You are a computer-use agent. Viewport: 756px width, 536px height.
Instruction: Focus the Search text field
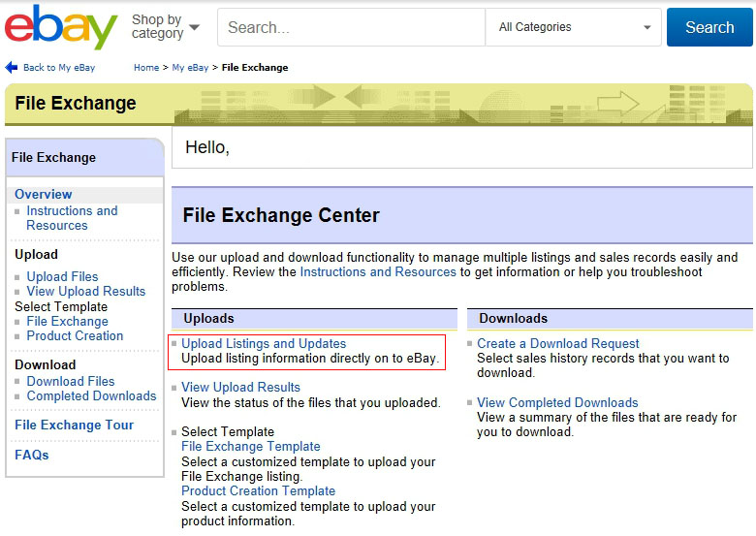pyautogui.click(x=351, y=27)
